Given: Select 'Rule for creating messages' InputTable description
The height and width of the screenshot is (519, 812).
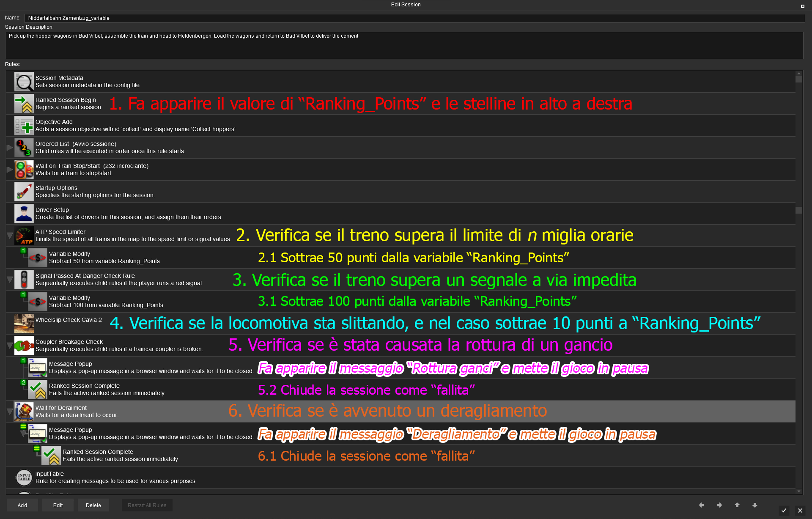Looking at the screenshot, I should pyautogui.click(x=115, y=481).
